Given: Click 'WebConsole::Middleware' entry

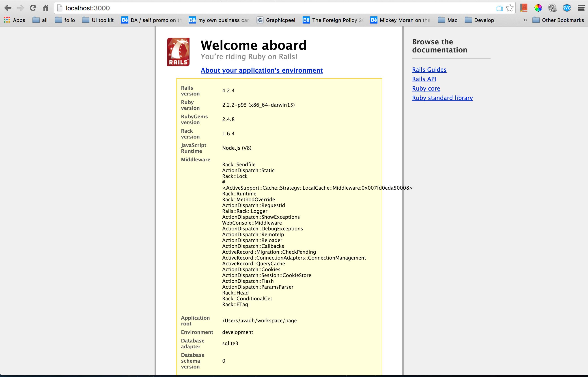Looking at the screenshot, I should 252,223.
